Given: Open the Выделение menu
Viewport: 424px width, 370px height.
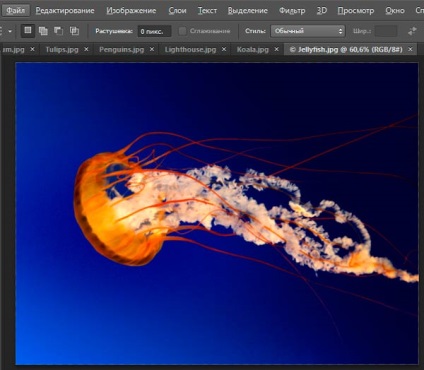Looking at the screenshot, I should pyautogui.click(x=248, y=11).
